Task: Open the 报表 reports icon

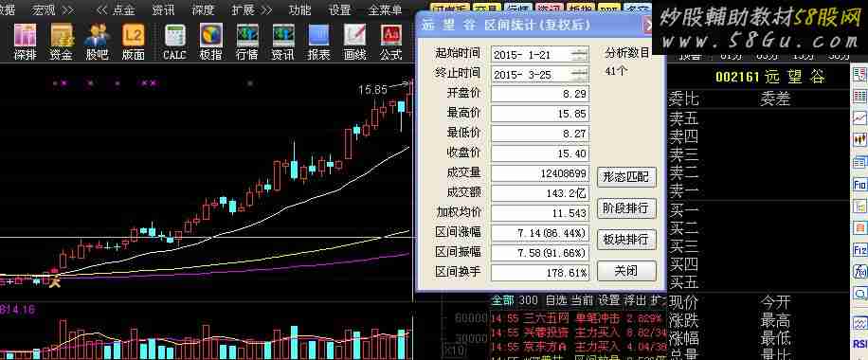Action: (318, 42)
